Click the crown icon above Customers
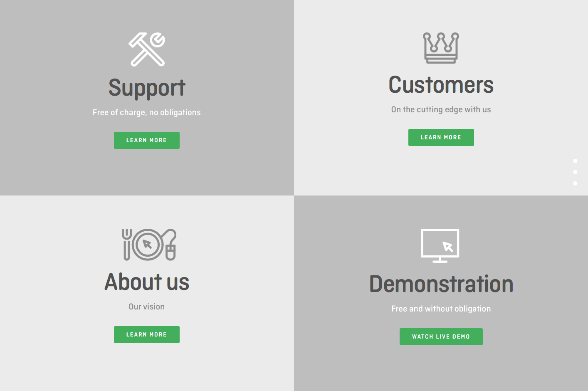Image resolution: width=588 pixels, height=391 pixels. click(441, 48)
